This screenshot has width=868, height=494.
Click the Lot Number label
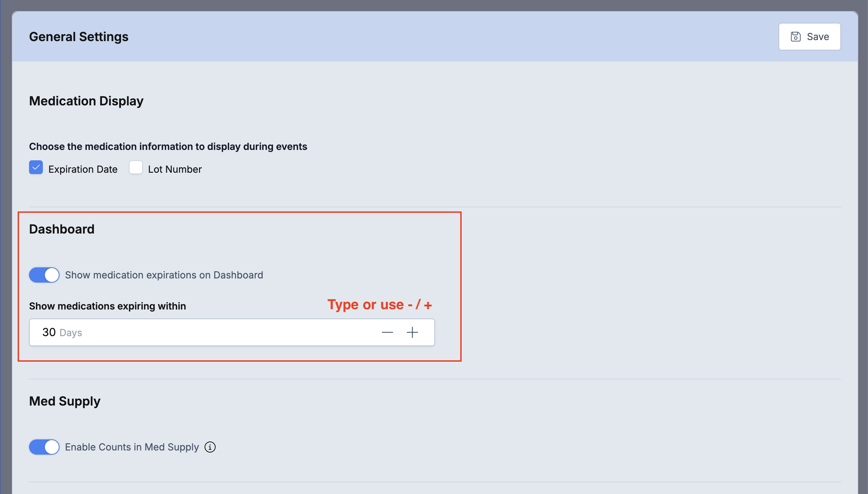(175, 169)
